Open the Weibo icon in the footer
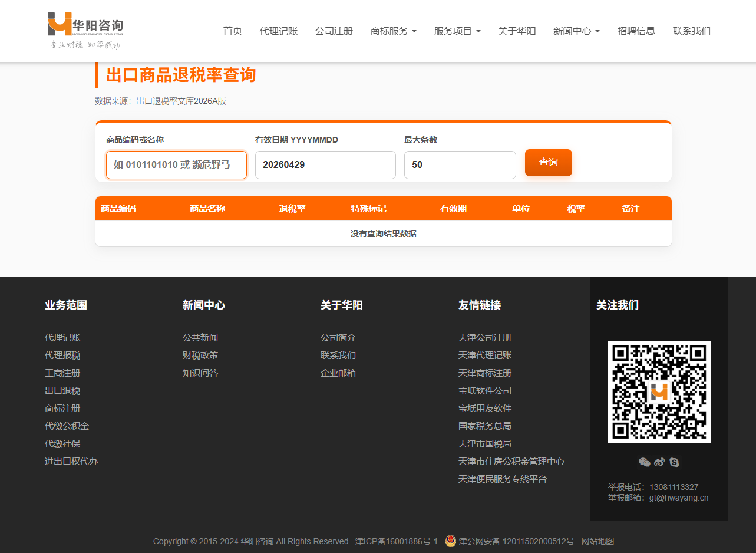This screenshot has width=756, height=553. [x=659, y=462]
